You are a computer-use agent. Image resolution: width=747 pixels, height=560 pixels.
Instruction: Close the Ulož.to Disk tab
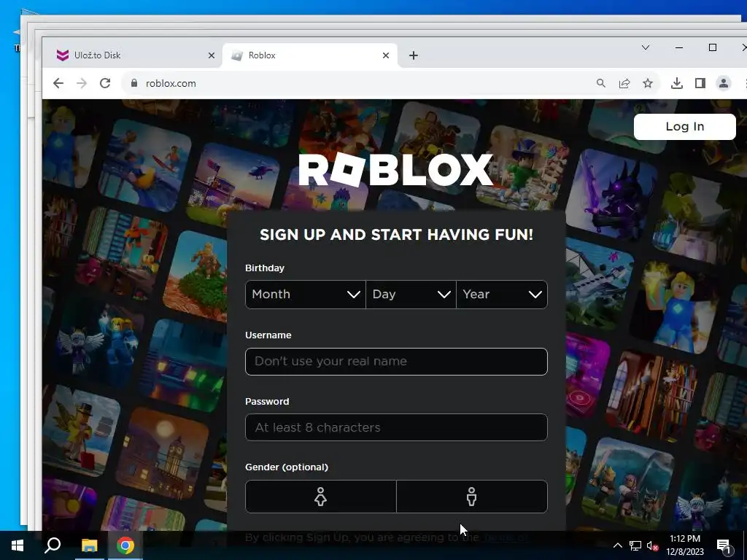point(212,55)
